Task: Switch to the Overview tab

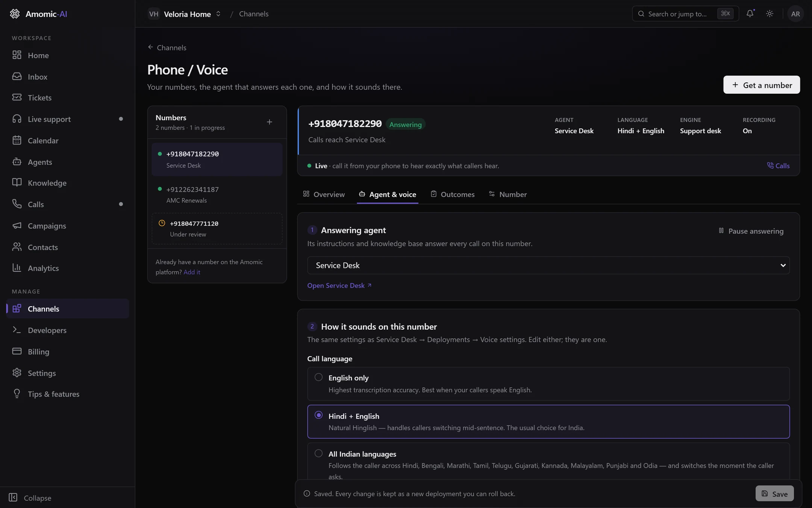Action: tap(324, 195)
